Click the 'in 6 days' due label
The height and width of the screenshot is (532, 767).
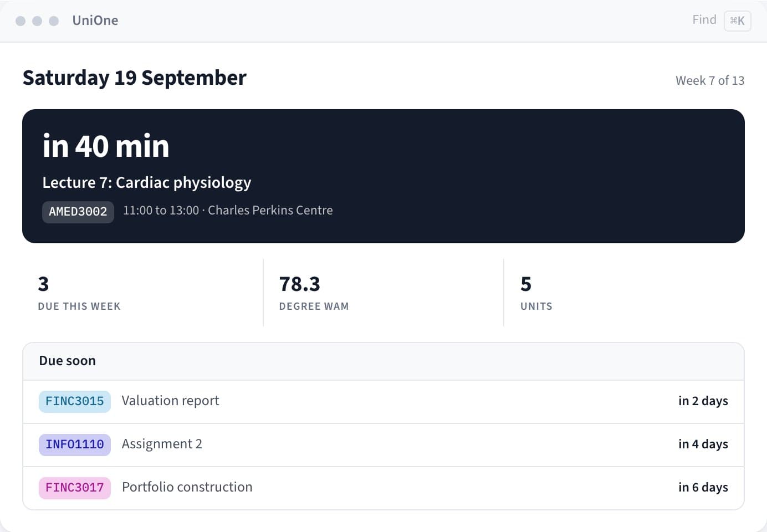click(703, 488)
